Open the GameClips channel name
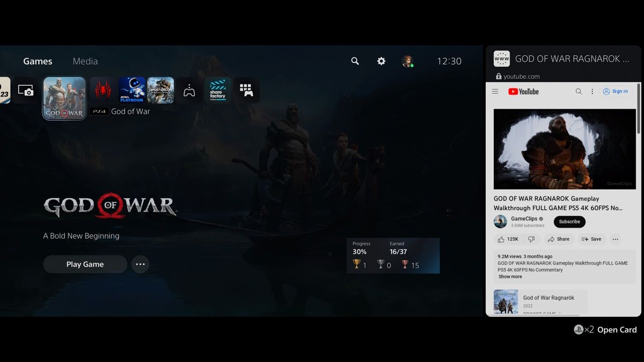The image size is (644, 362). click(524, 219)
